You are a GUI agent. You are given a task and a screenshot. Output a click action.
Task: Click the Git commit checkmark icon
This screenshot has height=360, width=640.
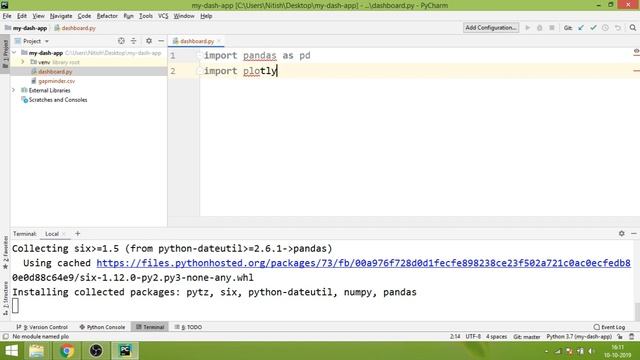click(x=593, y=28)
